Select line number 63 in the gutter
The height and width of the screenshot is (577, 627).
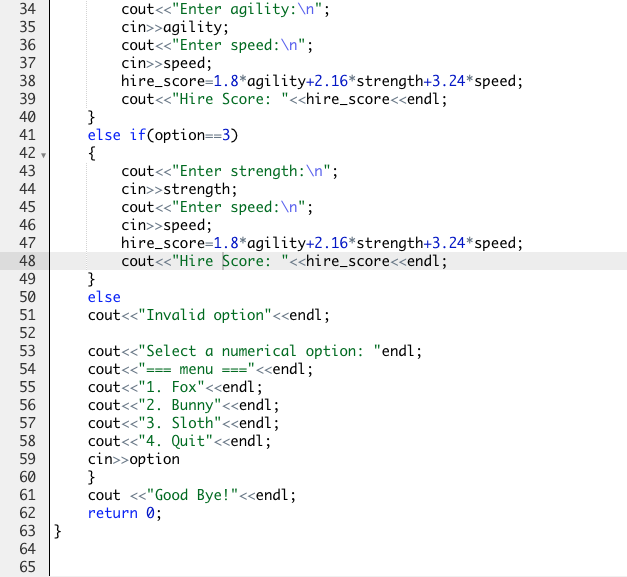click(27, 531)
